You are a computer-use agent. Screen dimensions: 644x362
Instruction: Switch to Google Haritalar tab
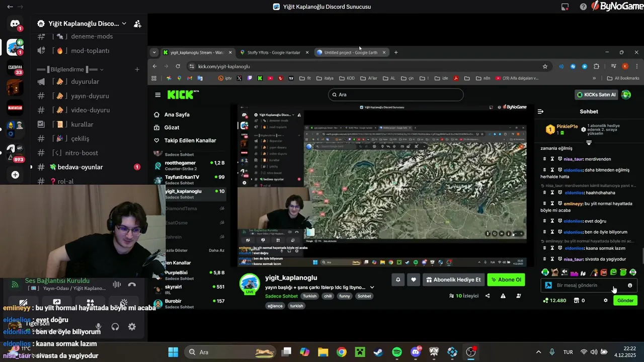tap(274, 52)
